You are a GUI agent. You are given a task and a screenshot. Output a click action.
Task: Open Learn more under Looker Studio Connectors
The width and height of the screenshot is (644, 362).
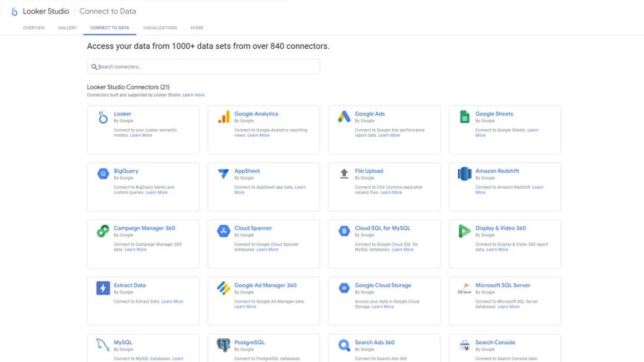(193, 95)
